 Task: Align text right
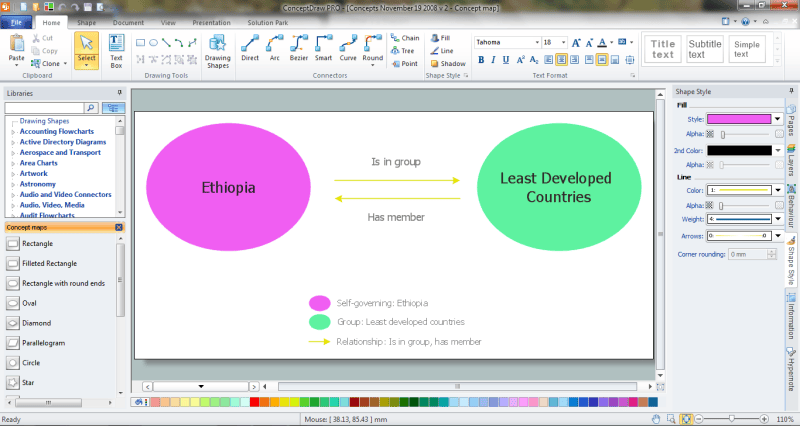click(x=574, y=60)
